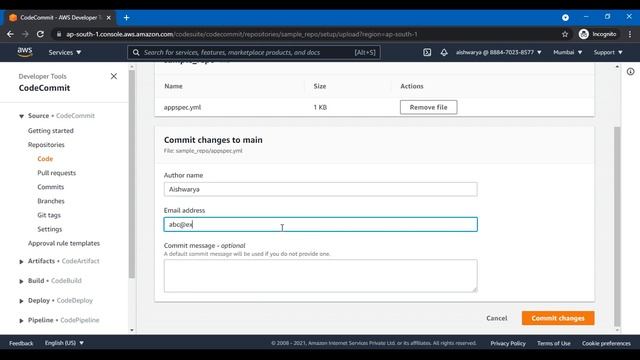Focus the AWS services search box
Screen dimensions: 640x360
pos(254,52)
